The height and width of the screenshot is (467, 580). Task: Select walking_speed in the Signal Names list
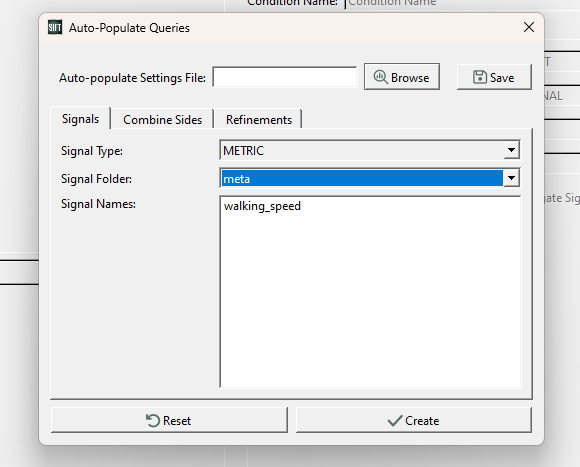[x=262, y=206]
